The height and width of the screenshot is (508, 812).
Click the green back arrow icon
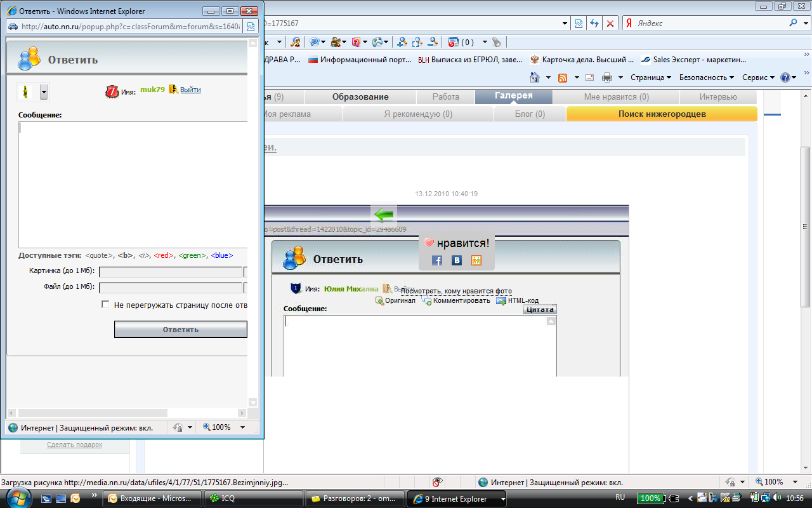click(x=384, y=214)
